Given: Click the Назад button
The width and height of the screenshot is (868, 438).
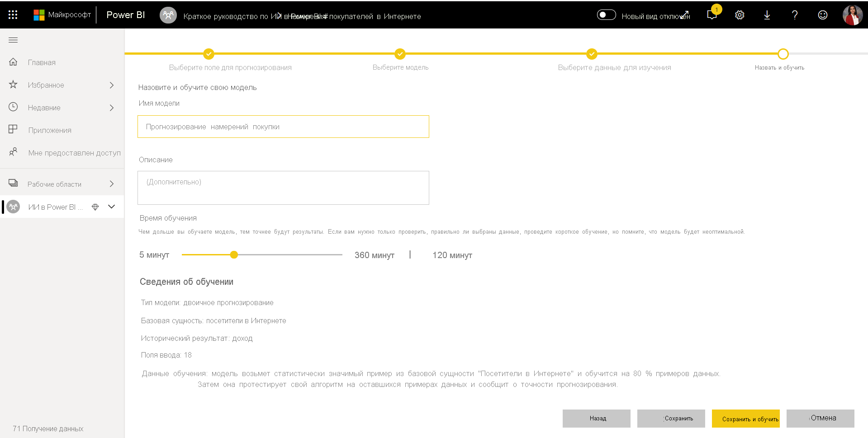Looking at the screenshot, I should [x=597, y=419].
